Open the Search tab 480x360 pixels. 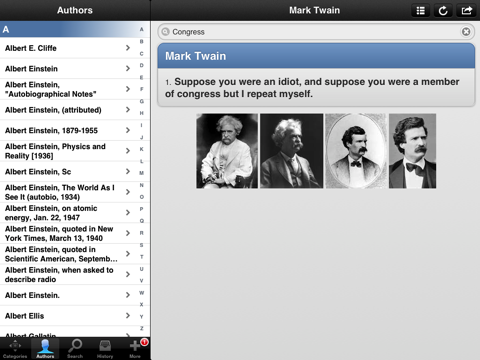tap(75, 349)
